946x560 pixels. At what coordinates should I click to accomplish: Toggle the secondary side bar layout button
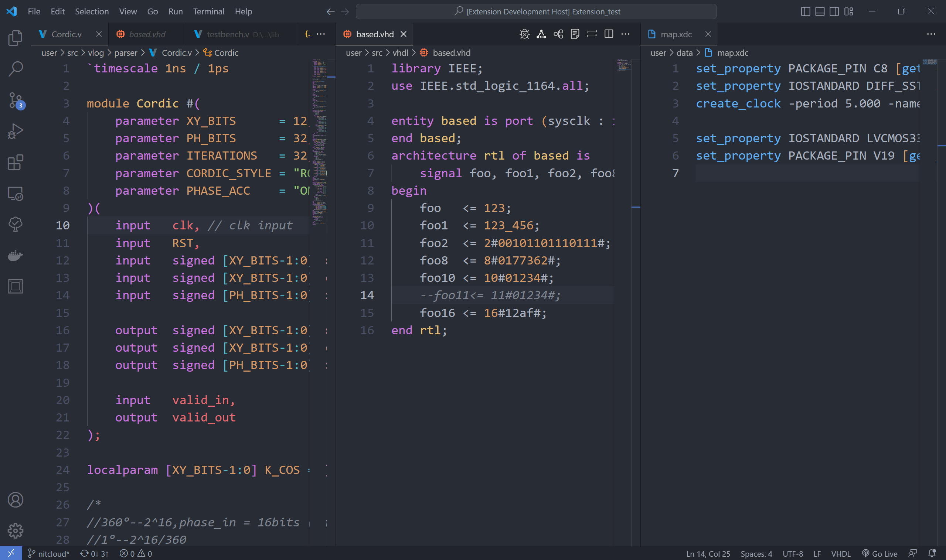click(x=834, y=11)
